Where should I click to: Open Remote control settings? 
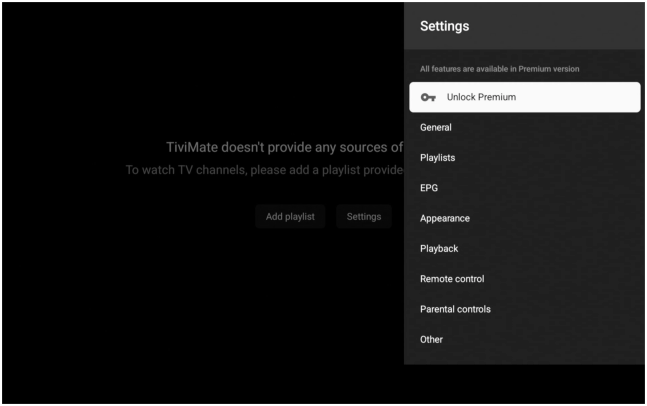452,279
